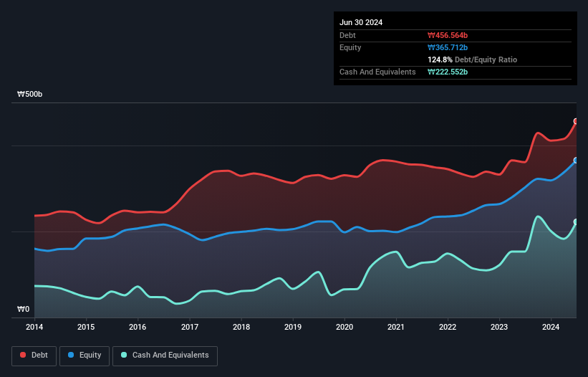This screenshot has height=377, width=588.
Task: Click the teal Cash endpoint marker
Action: (576, 222)
